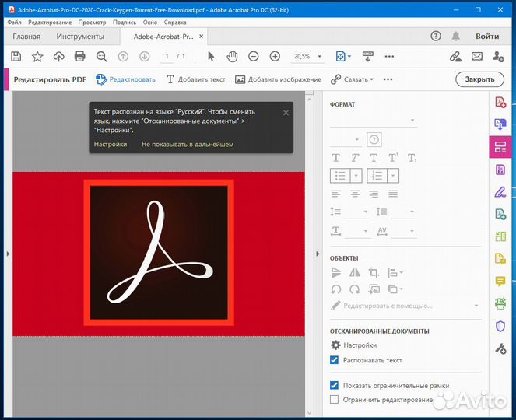The image size is (516, 420).
Task: Toggle bold text T button
Action: [335, 158]
